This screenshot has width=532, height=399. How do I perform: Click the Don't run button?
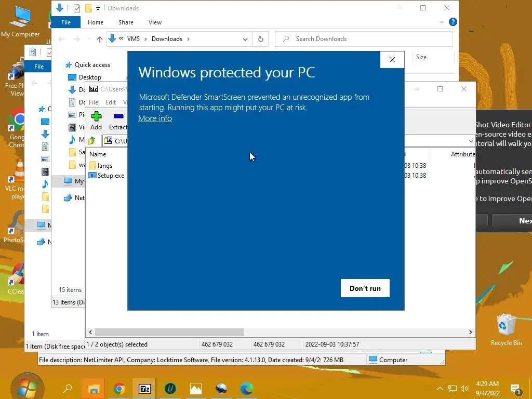click(x=365, y=288)
